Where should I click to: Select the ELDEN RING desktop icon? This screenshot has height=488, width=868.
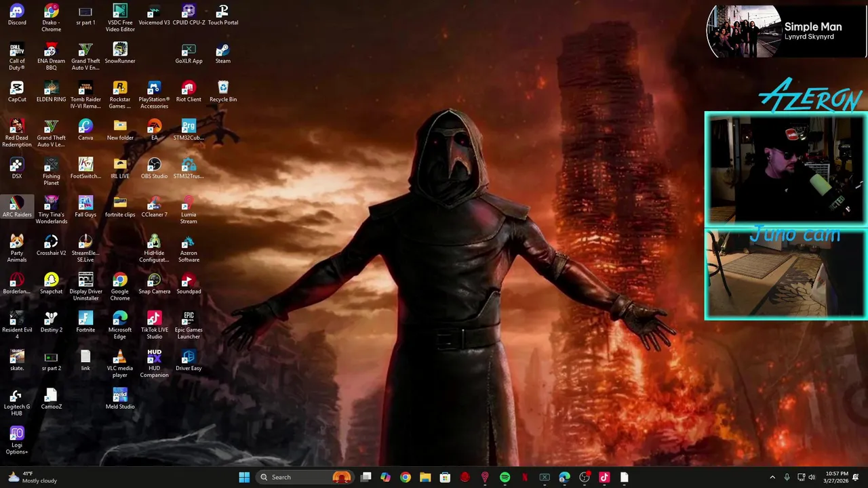51,92
